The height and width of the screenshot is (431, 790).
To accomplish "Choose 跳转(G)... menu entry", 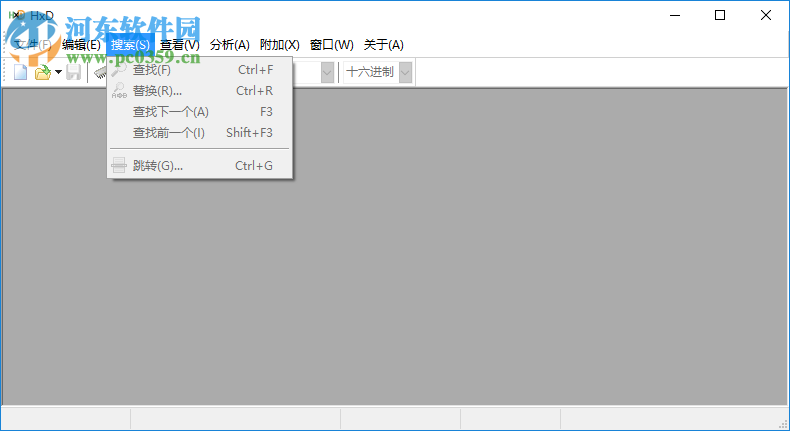I will pos(200,165).
